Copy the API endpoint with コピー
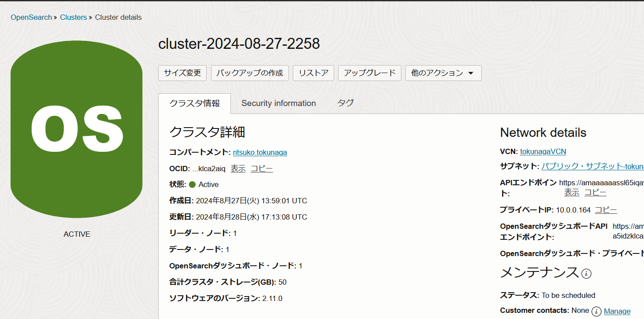The height and width of the screenshot is (319, 644). [595, 193]
